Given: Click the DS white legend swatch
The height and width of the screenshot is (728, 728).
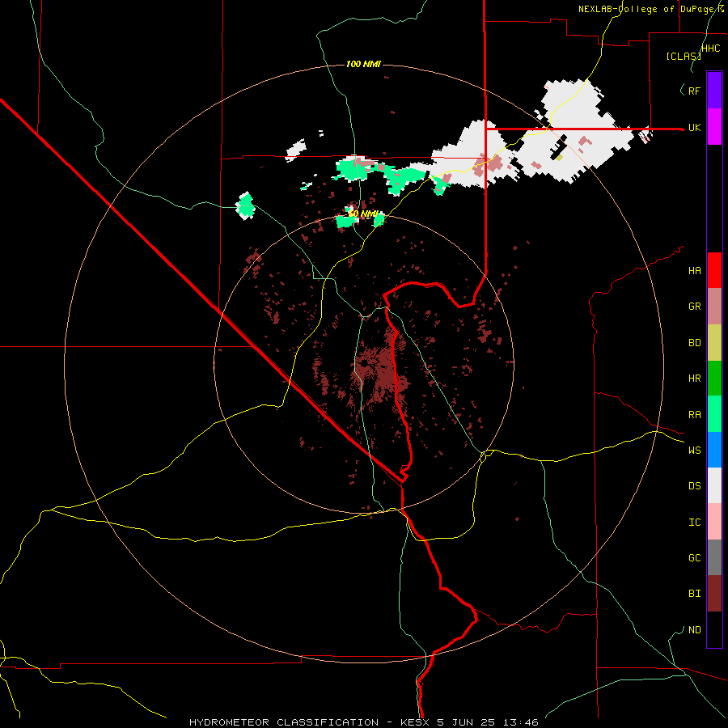Looking at the screenshot, I should 714,485.
